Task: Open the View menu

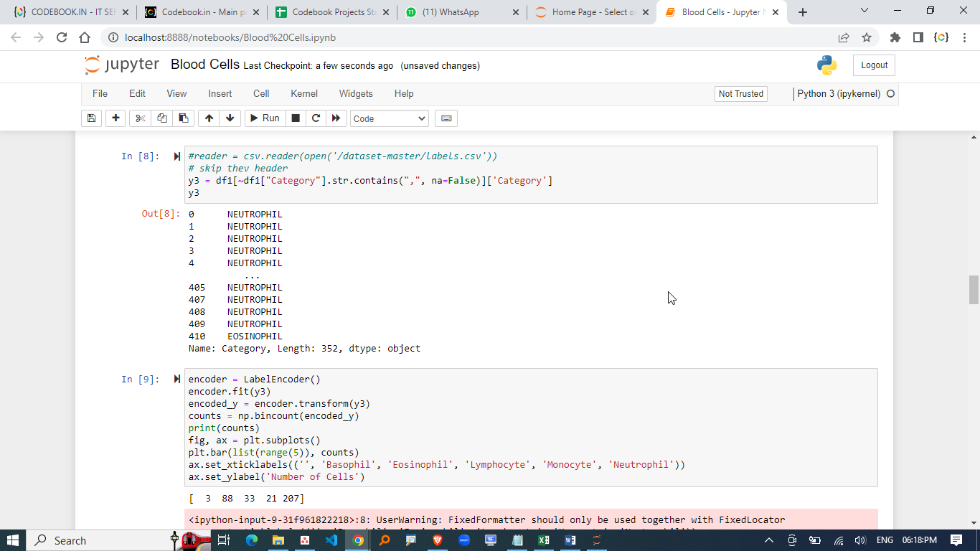Action: pos(176,93)
